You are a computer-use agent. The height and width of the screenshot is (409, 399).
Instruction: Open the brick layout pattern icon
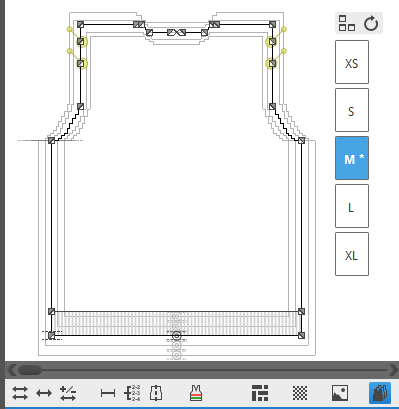click(260, 393)
